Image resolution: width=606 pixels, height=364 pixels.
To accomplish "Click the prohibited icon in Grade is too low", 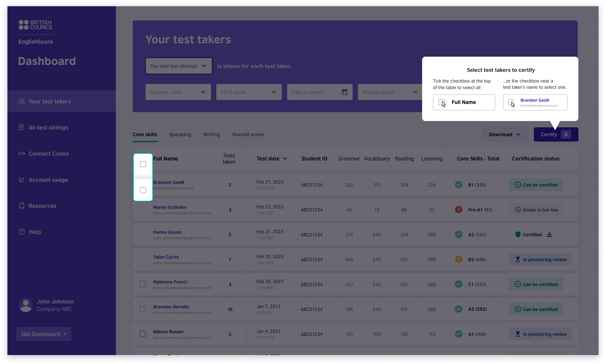I will pyautogui.click(x=518, y=209).
